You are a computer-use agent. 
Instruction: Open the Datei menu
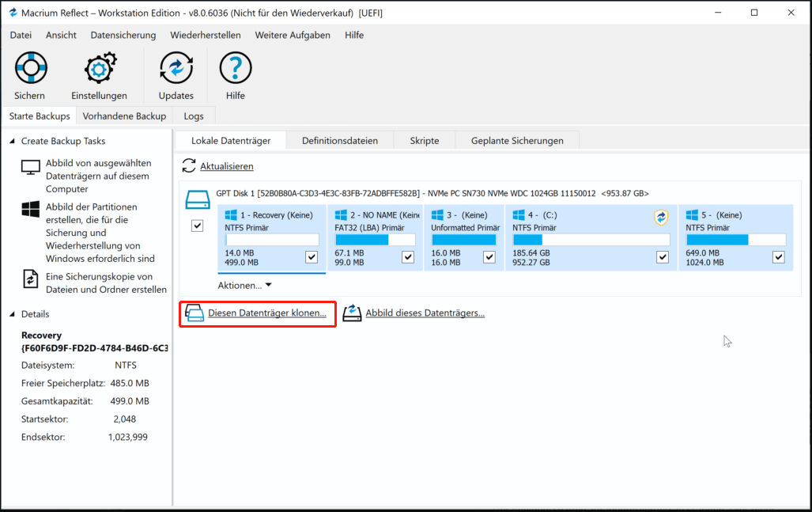[21, 36]
